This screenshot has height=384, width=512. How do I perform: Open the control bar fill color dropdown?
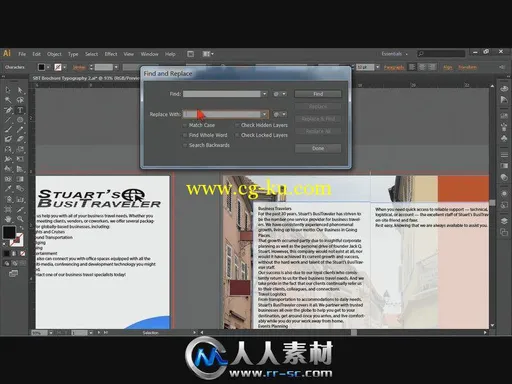pyautogui.click(x=48, y=67)
